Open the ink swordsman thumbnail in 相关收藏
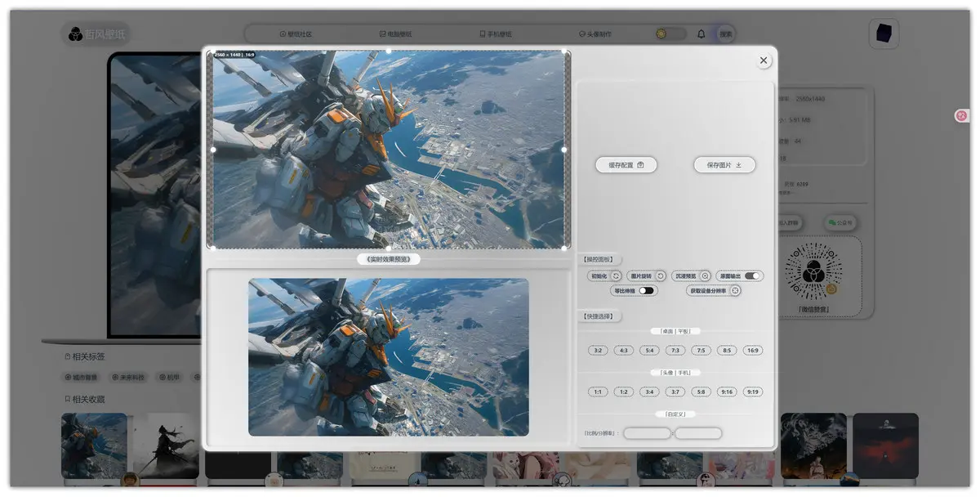 click(167, 446)
